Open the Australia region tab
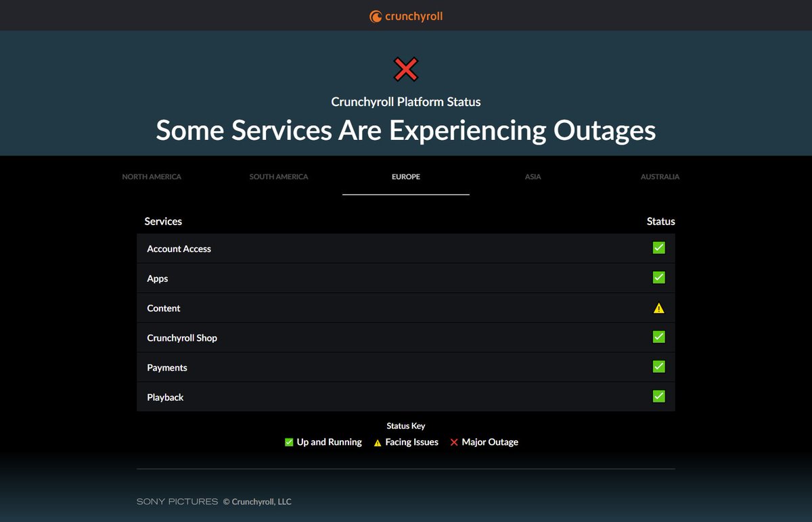The image size is (812, 522). (660, 176)
